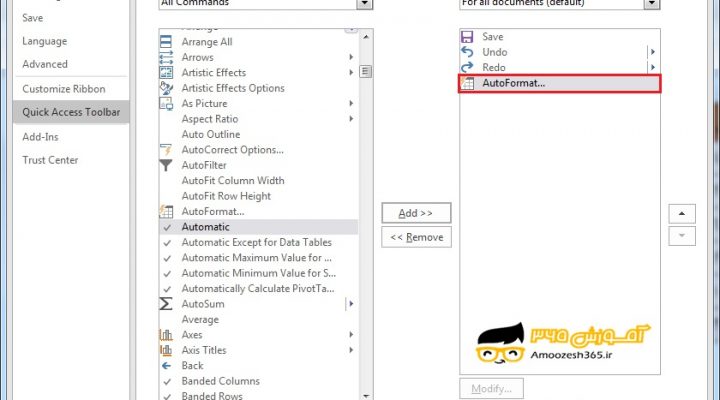Click the commands list scrollbar thumb
Viewport: 720px width, 400px height.
366,72
